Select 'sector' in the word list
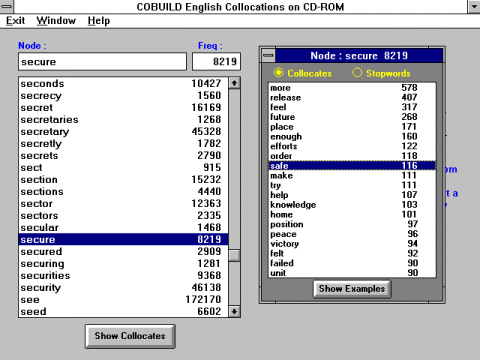The width and height of the screenshot is (480, 360). pos(123,203)
